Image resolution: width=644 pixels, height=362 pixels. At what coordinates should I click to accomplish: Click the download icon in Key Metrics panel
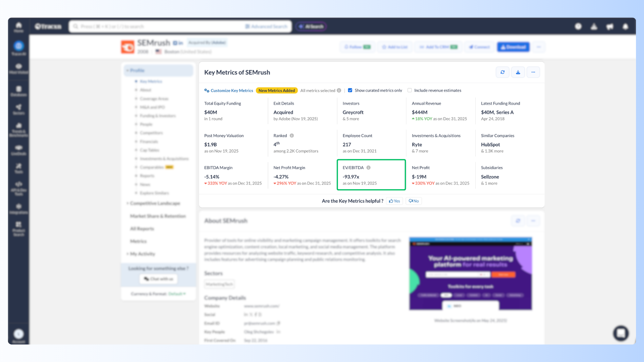(518, 72)
